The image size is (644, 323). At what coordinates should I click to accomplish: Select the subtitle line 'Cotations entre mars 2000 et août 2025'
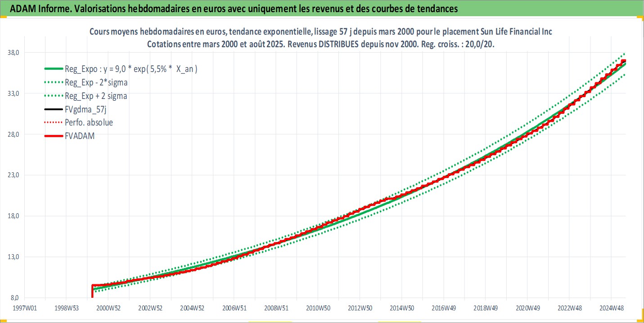[x=321, y=45]
